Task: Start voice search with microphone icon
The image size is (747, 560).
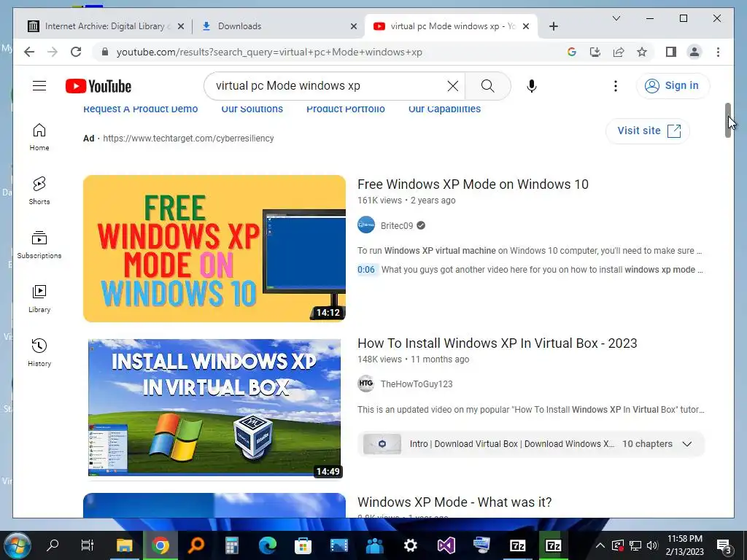Action: tap(532, 86)
